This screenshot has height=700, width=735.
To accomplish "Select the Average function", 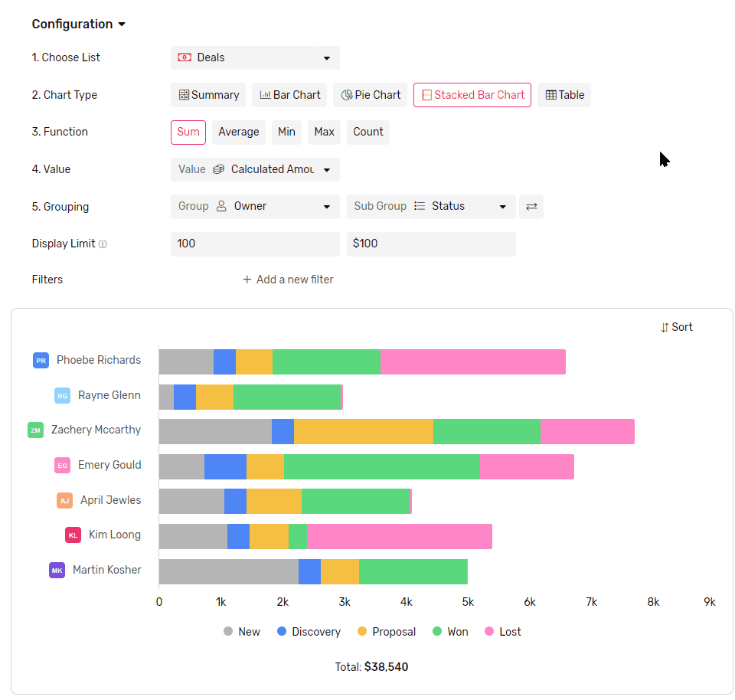I will (x=238, y=132).
